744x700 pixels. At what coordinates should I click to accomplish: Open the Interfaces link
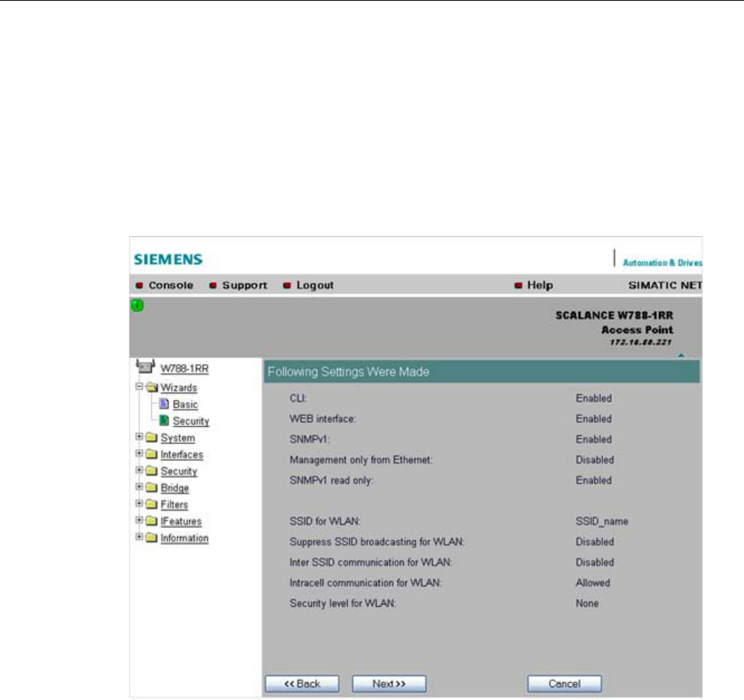[182, 455]
